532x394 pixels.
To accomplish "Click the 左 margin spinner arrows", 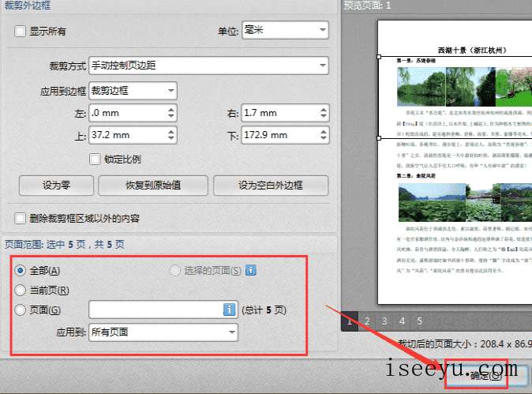I will pyautogui.click(x=171, y=113).
